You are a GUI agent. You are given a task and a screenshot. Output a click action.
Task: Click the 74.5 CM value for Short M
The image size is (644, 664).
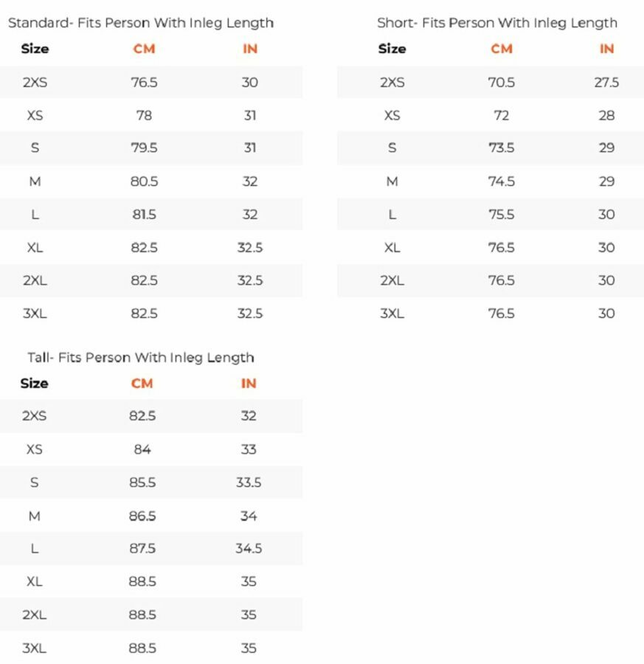[501, 181]
